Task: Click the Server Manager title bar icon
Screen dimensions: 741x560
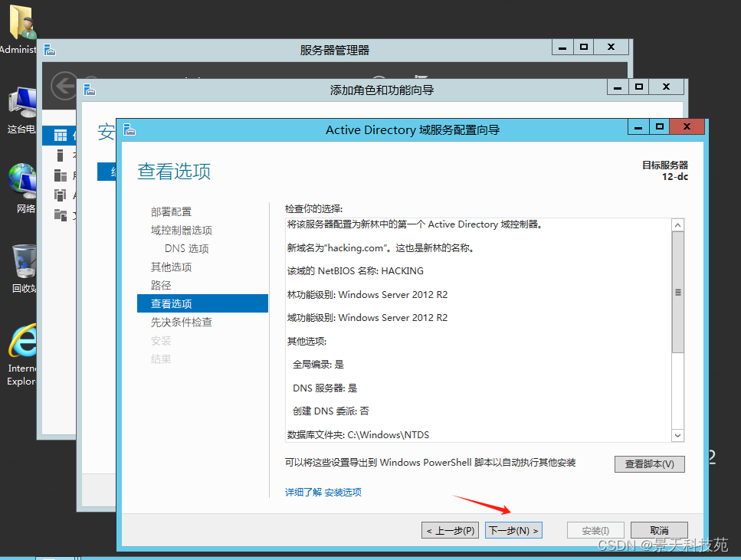Action: (50, 50)
